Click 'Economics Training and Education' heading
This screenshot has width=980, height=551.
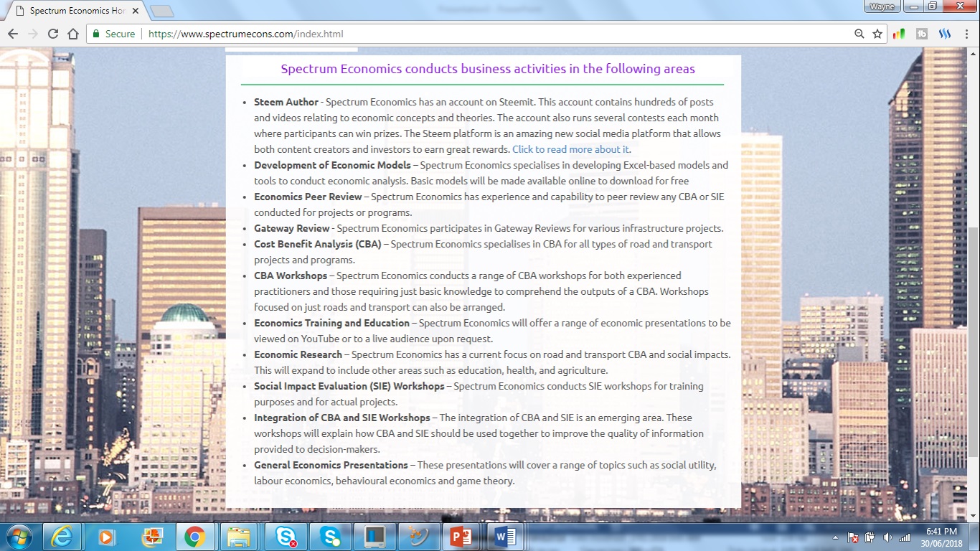pyautogui.click(x=331, y=323)
